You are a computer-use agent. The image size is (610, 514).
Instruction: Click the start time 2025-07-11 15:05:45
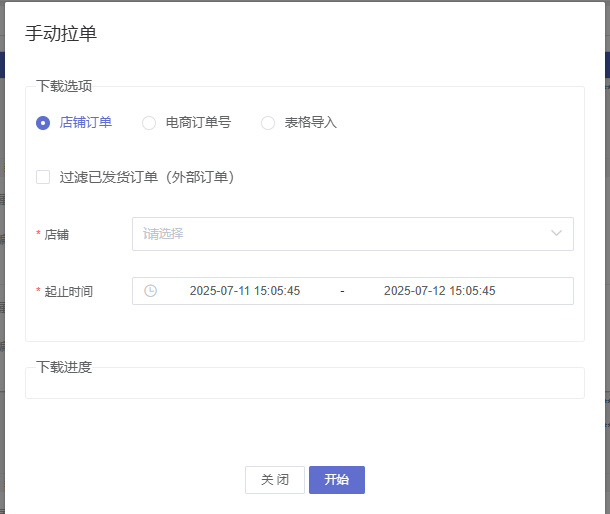coord(245,291)
